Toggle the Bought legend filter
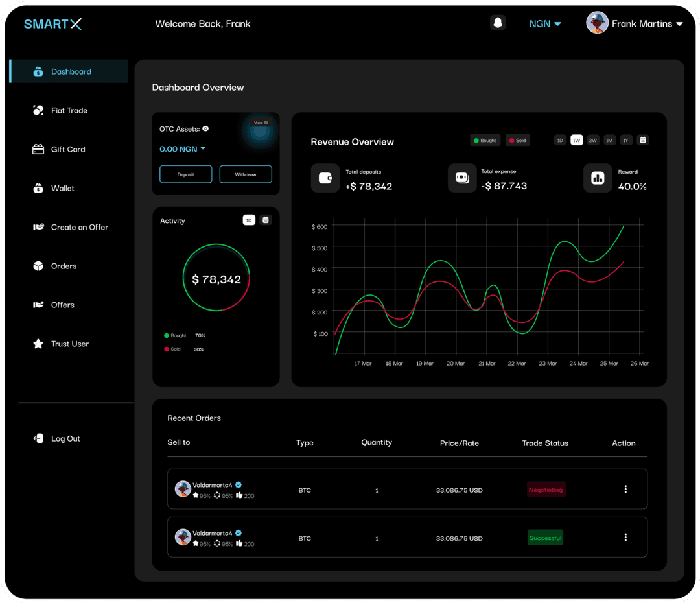Screen dimensions: 700x603 click(485, 140)
